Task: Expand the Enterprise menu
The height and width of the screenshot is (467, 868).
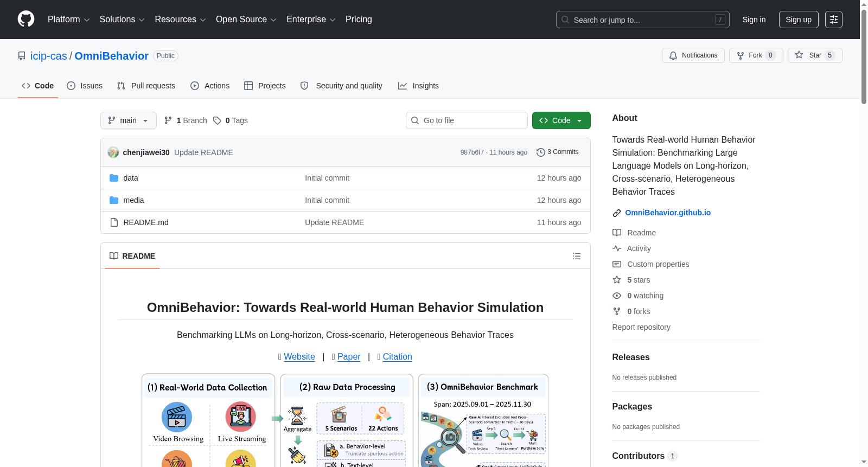Action: click(311, 20)
